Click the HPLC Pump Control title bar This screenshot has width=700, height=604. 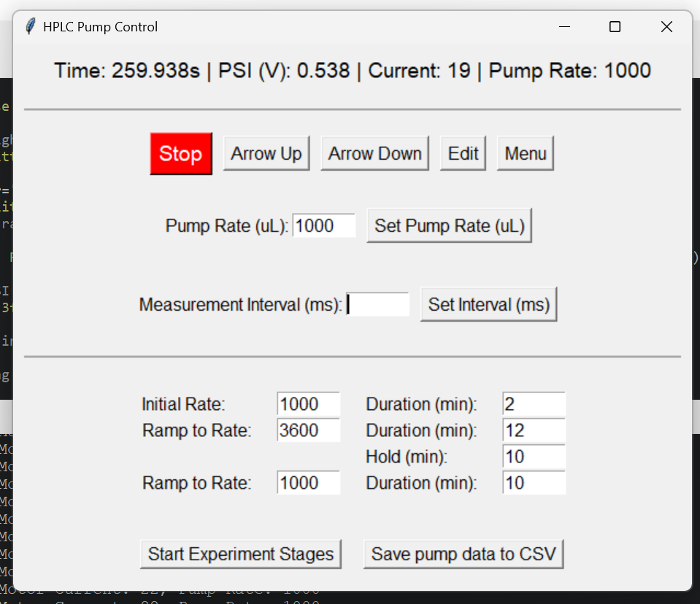tap(292, 26)
